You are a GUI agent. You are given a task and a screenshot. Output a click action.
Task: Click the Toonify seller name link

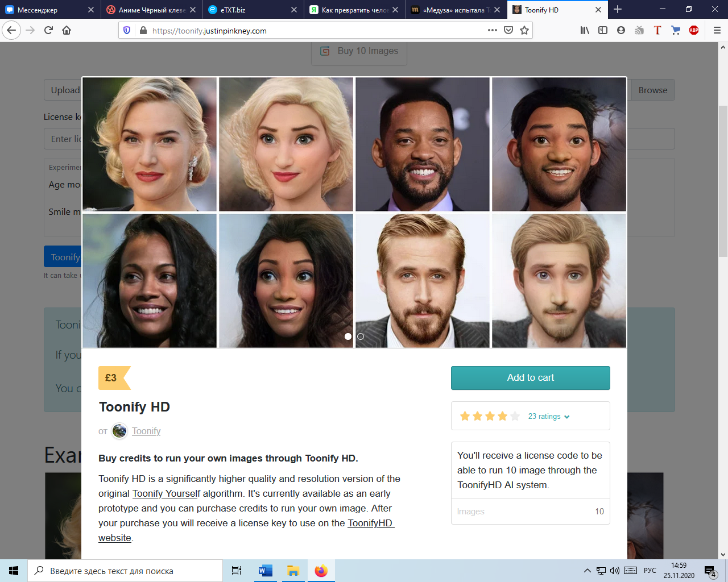pyautogui.click(x=146, y=431)
